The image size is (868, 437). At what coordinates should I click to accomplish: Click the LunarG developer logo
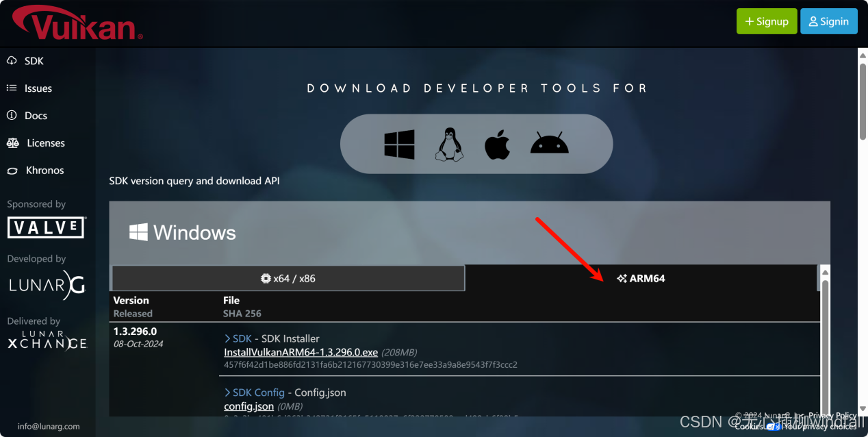tap(47, 285)
